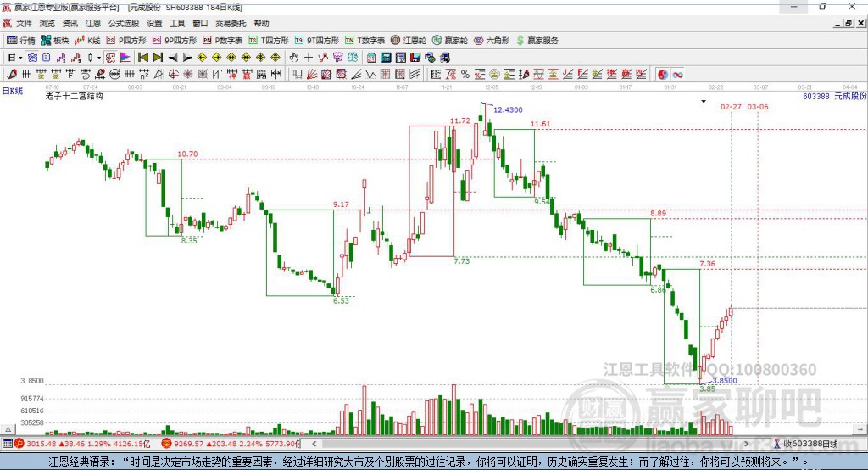Screen dimensions: 868x470
Task: Open the 交易委托 menu
Action: (231, 23)
